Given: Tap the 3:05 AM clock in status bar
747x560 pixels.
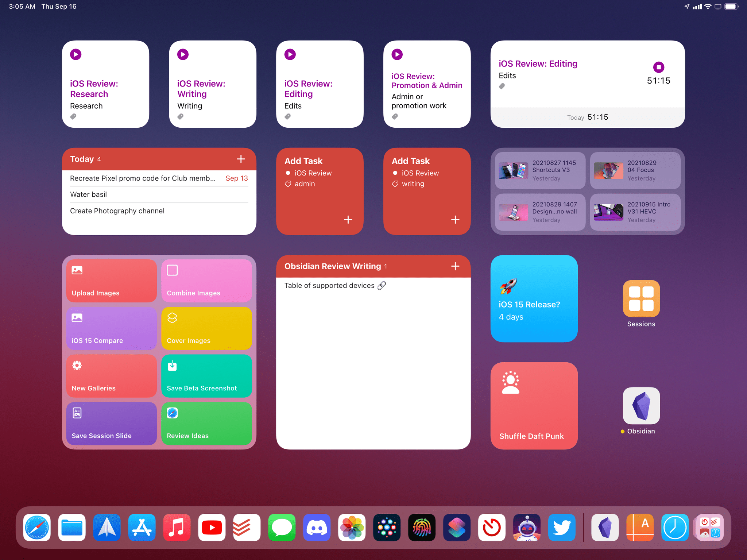Looking at the screenshot, I should (22, 7).
